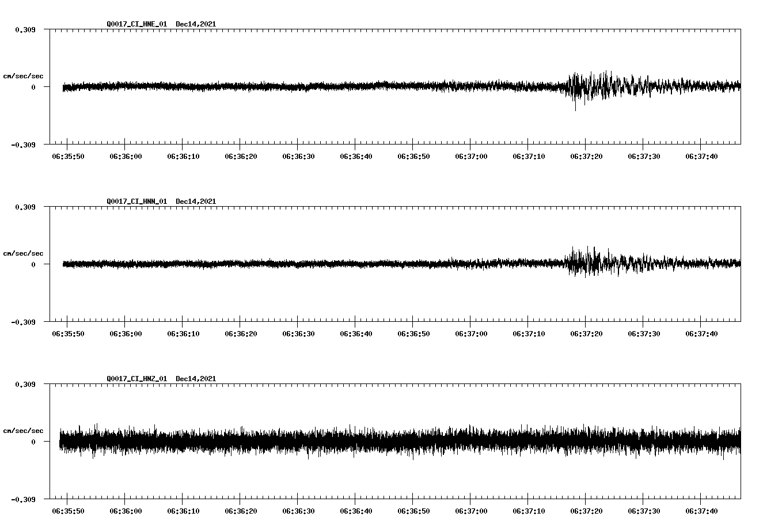Click the 06:37:10 time label under HNN plot
Viewport: 782px width, 532px height.
click(529, 334)
